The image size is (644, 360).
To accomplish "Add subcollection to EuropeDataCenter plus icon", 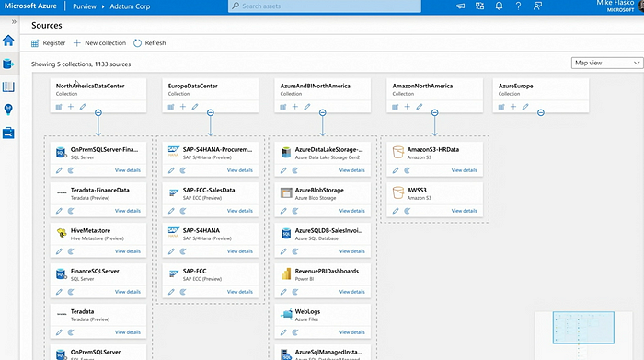I will [183, 107].
